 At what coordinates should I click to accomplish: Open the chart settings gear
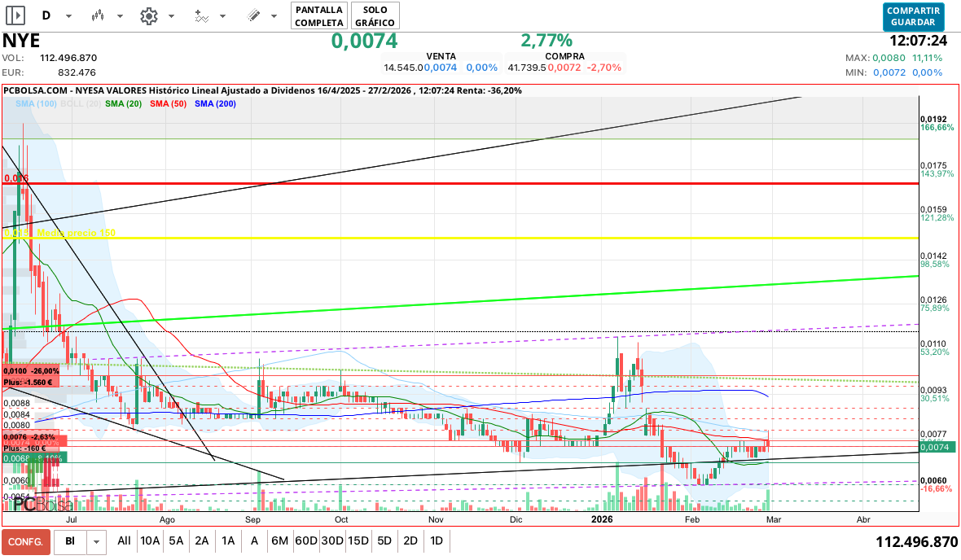(149, 16)
